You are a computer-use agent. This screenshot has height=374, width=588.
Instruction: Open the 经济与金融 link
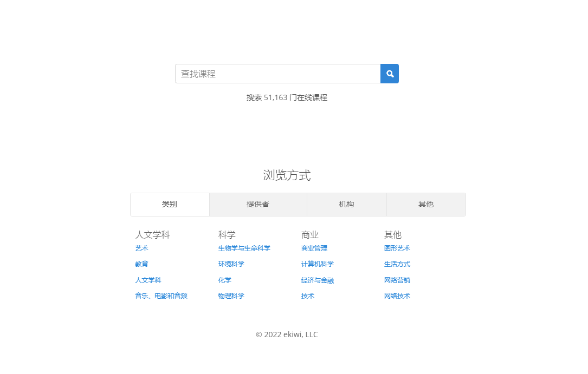pyautogui.click(x=317, y=280)
